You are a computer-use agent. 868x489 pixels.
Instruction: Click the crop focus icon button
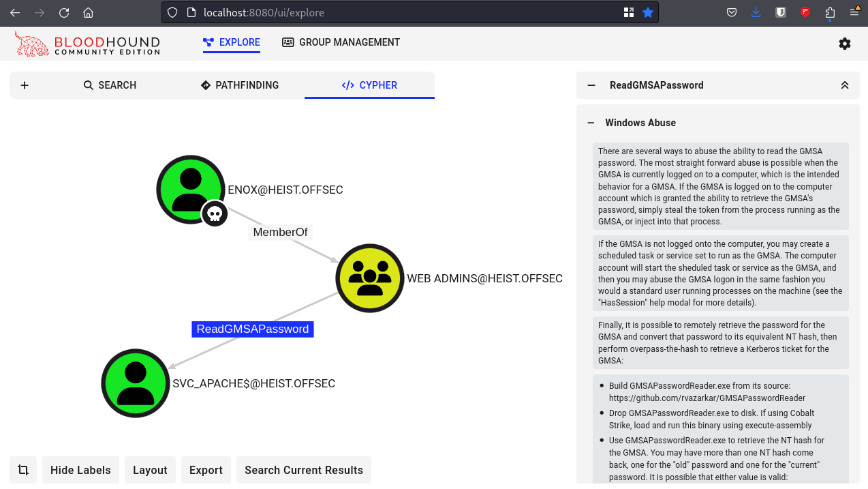pyautogui.click(x=23, y=470)
